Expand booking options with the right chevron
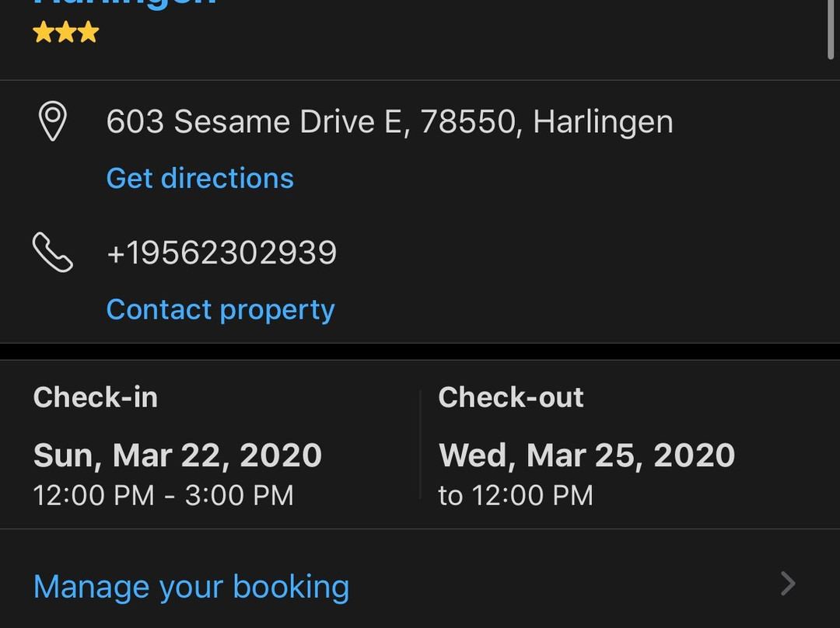Screen dimensions: 840x628 click(788, 583)
